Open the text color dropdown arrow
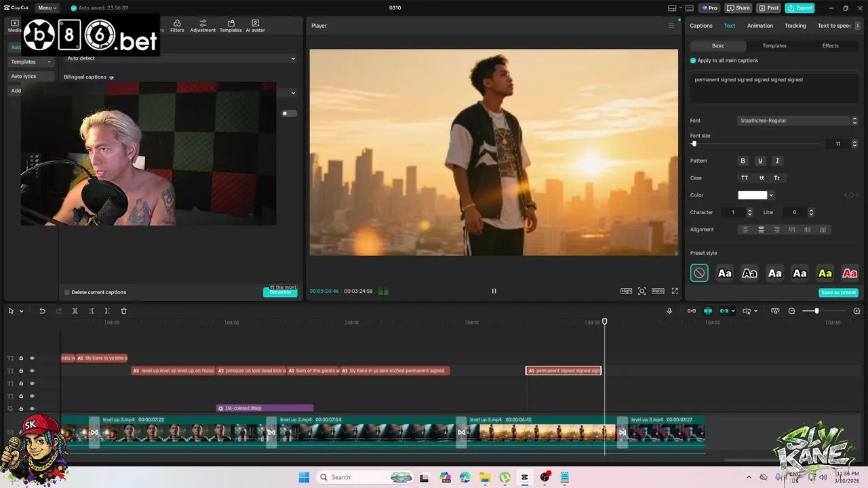The height and width of the screenshot is (488, 868). coord(771,195)
